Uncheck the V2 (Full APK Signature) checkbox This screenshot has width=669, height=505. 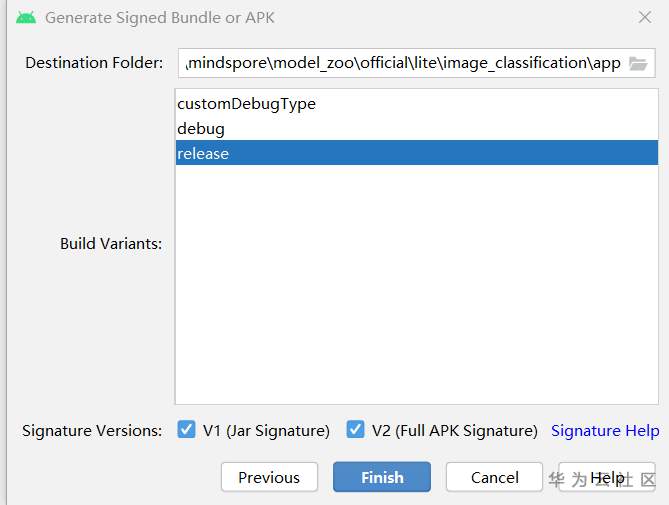(x=355, y=430)
